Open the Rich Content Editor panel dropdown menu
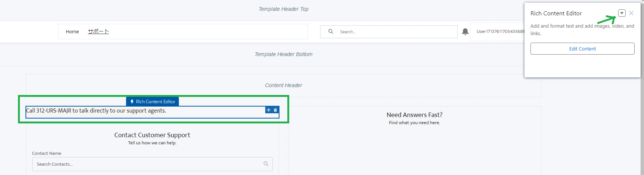The image size is (644, 175). point(622,13)
